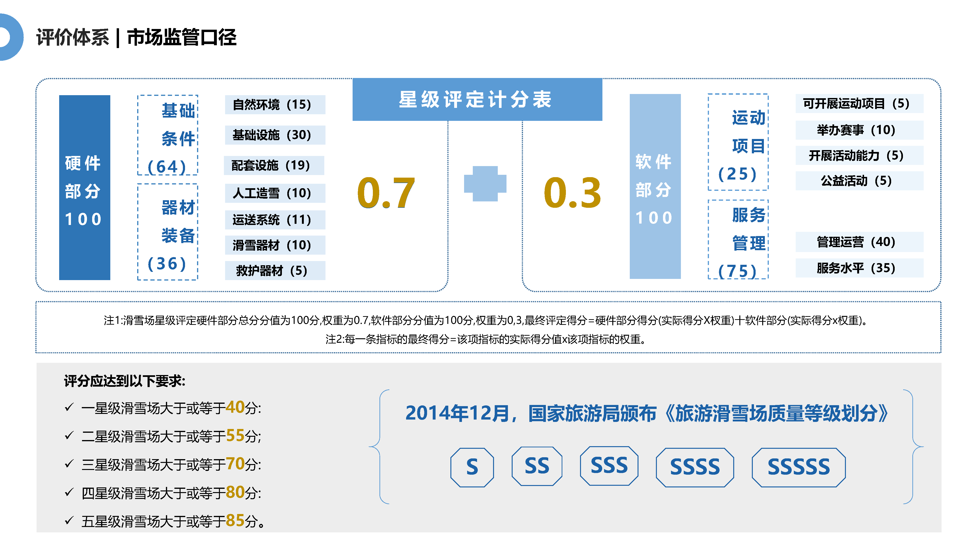Viewport: 980px width, 551px height.
Task: Click the checkmark beside 一星级滑雪场
Action: tap(69, 407)
